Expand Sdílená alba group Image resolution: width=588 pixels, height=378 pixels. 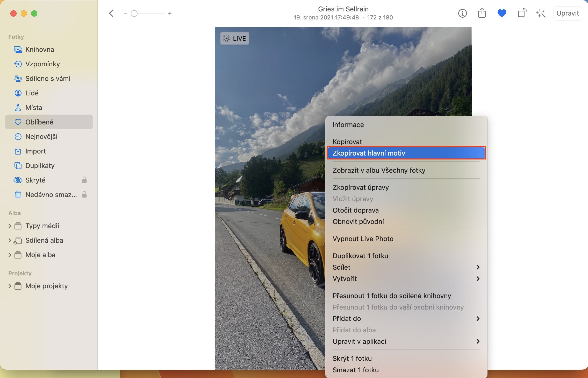pos(10,240)
